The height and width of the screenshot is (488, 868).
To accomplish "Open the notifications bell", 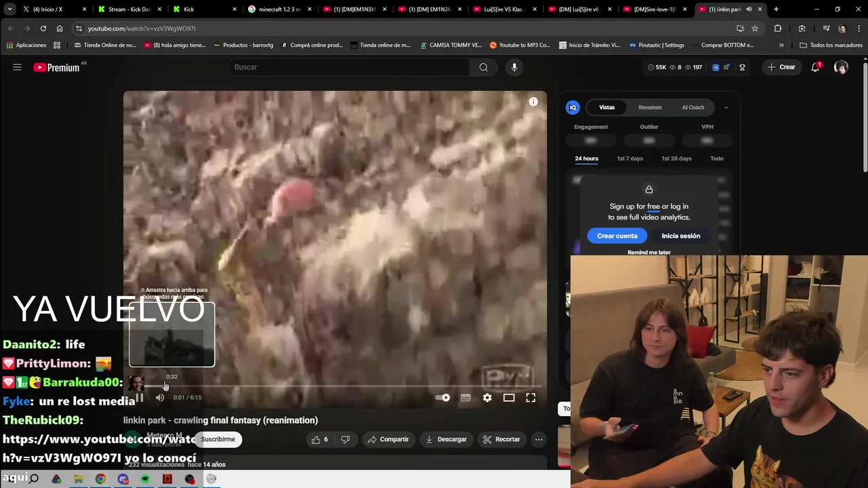I will pos(815,67).
